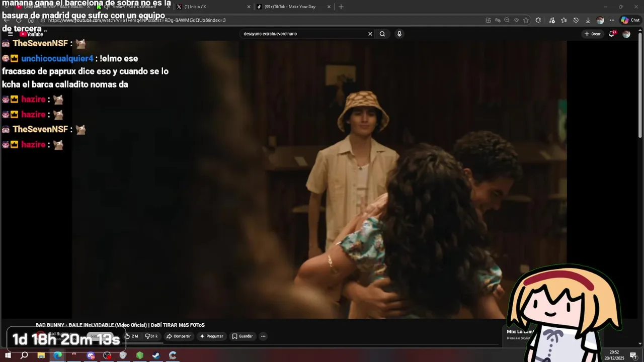644x362 pixels.
Task: Open Edge settings and more menu
Action: click(x=612, y=20)
